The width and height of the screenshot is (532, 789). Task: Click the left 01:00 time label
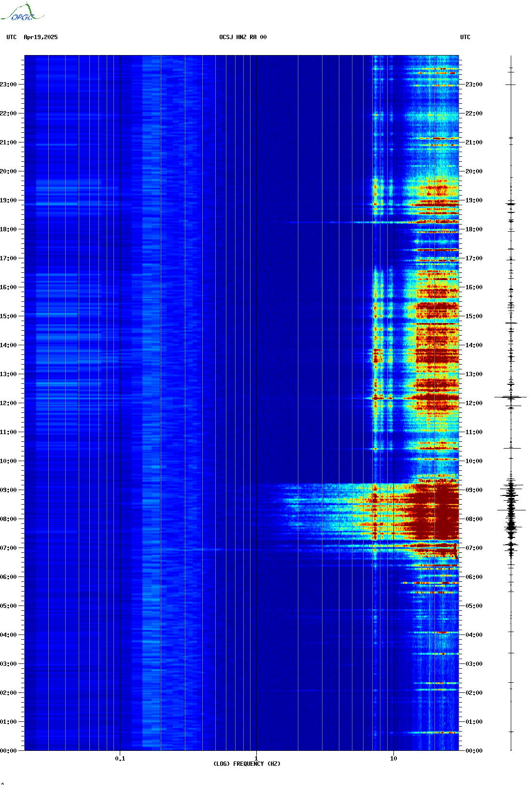click(8, 722)
